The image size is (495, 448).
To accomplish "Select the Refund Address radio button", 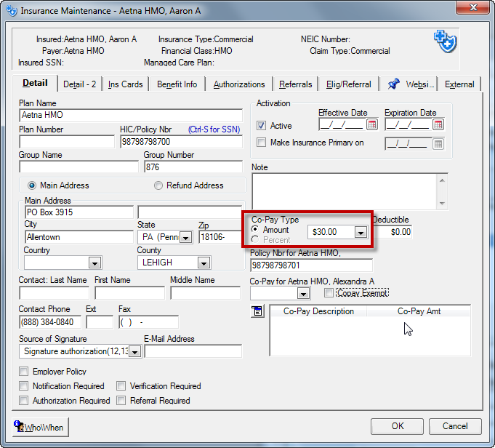I will (158, 185).
